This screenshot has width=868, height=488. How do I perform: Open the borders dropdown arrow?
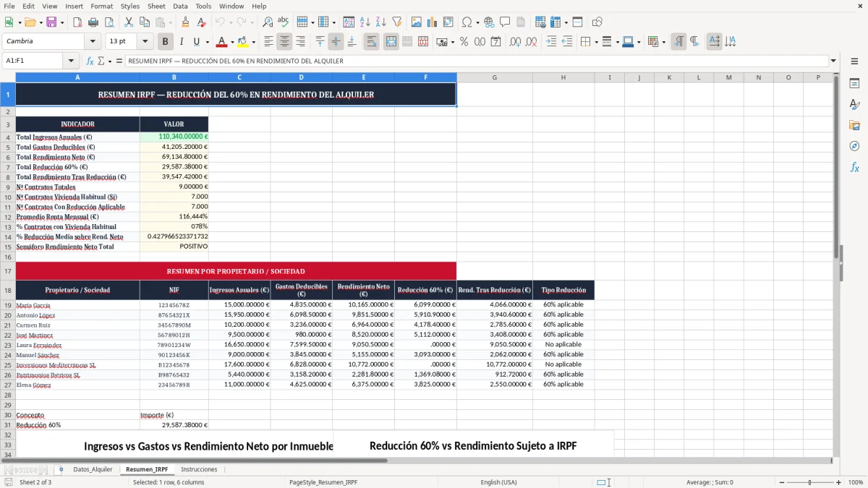(x=595, y=42)
